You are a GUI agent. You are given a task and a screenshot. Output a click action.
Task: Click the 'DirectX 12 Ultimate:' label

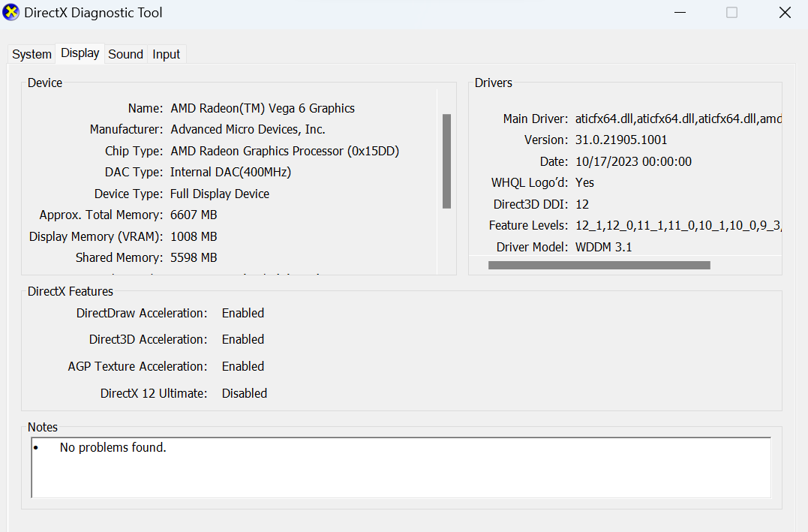[x=154, y=393]
